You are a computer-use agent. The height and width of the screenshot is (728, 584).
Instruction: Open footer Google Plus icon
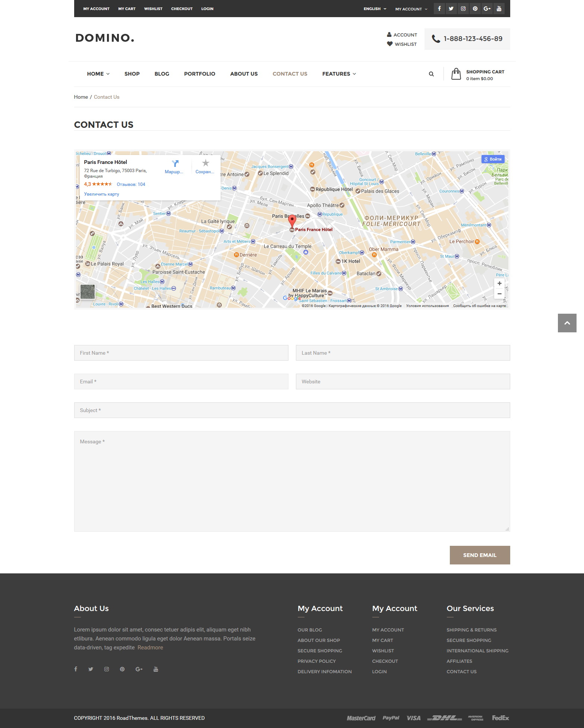(139, 669)
